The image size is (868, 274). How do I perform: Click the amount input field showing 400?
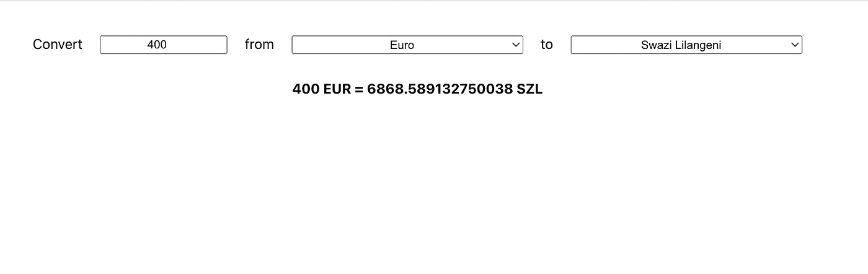click(x=164, y=45)
